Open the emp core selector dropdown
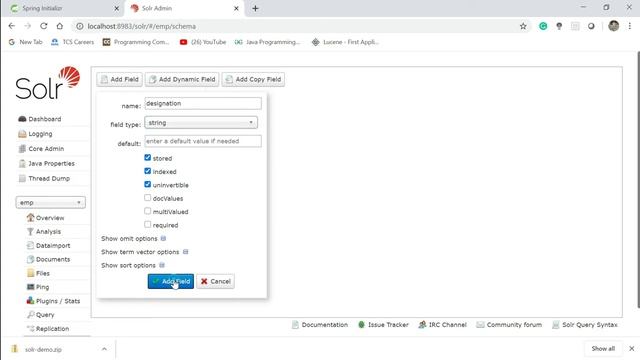This screenshot has width=640, height=360. click(x=51, y=202)
